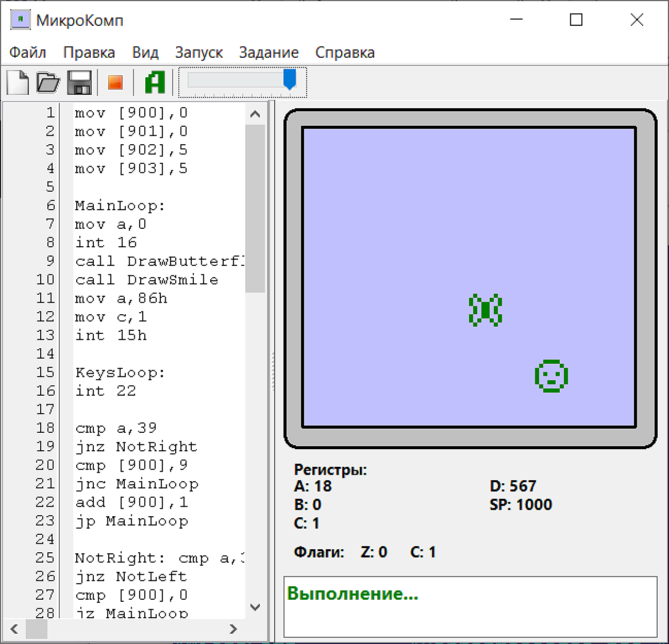
Task: Click the butterfly sprite on the screen
Action: [485, 310]
